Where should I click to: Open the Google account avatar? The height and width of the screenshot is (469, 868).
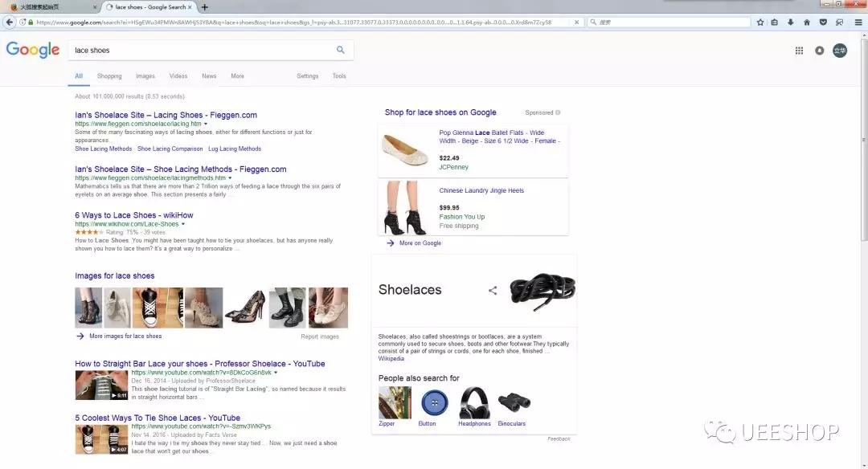tap(840, 51)
